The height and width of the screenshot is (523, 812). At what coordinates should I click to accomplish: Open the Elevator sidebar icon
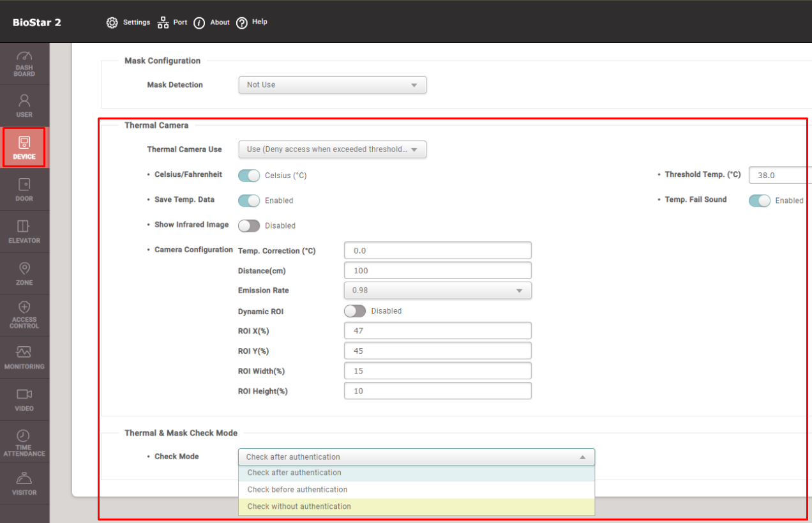click(24, 226)
